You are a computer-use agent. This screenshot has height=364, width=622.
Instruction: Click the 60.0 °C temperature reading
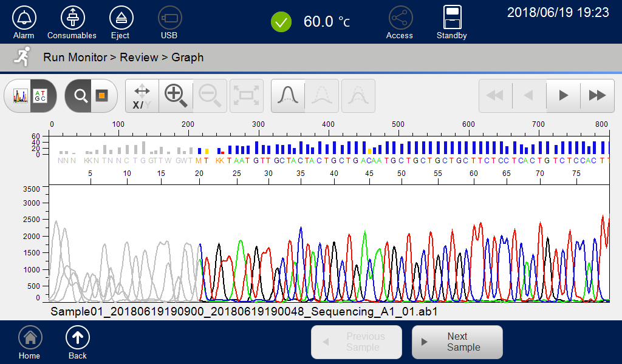326,21
